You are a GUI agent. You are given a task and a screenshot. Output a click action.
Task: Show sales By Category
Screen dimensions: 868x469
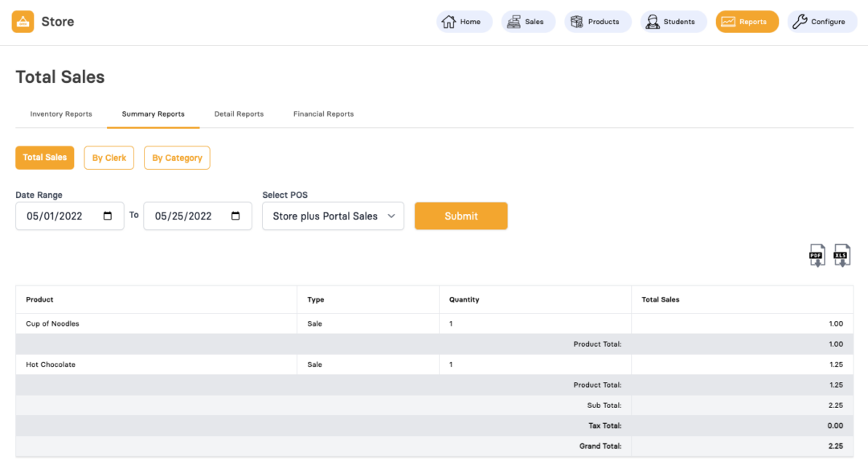click(x=177, y=158)
